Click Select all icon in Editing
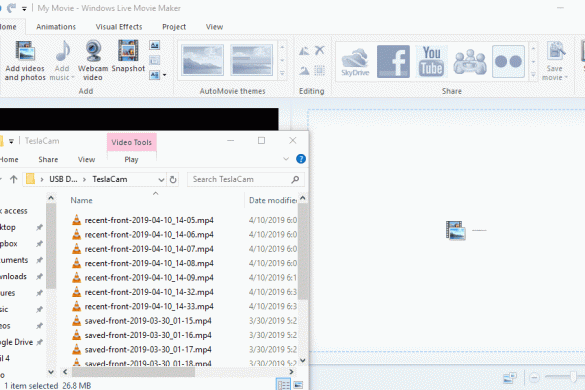The image size is (585, 390). point(319,70)
